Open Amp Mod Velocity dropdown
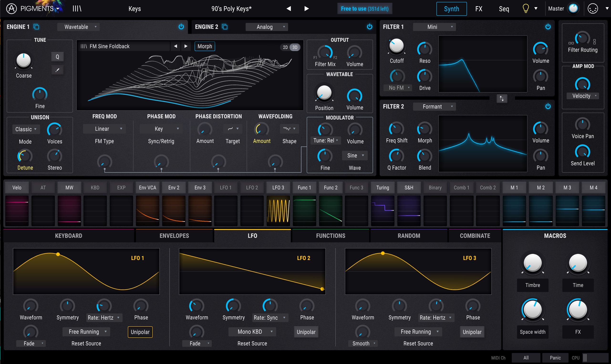Image resolution: width=611 pixels, height=364 pixels. click(583, 96)
